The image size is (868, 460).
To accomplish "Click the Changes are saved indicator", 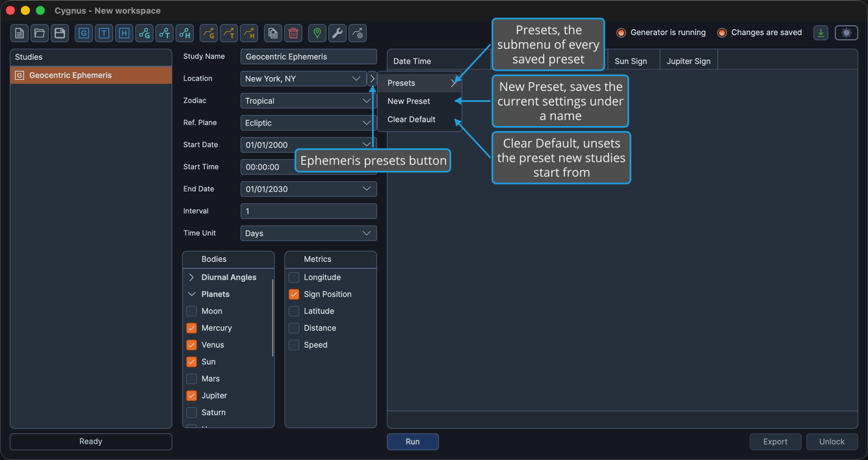I will coord(759,32).
